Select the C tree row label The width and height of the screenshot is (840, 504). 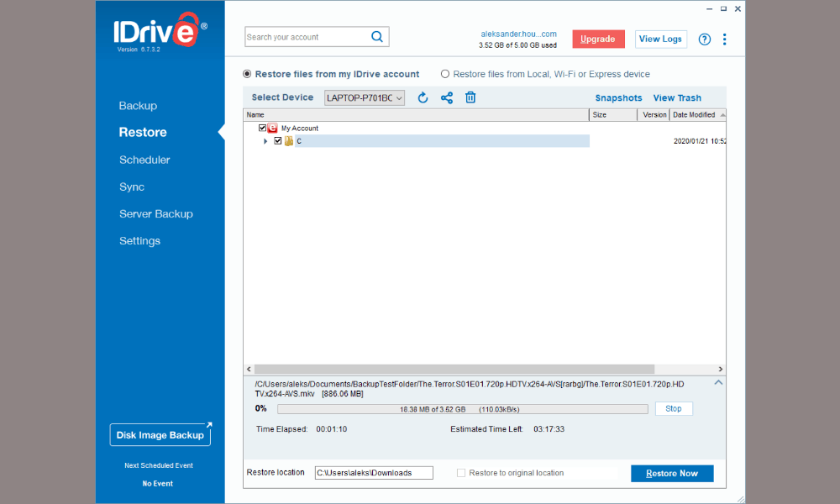pyautogui.click(x=299, y=141)
